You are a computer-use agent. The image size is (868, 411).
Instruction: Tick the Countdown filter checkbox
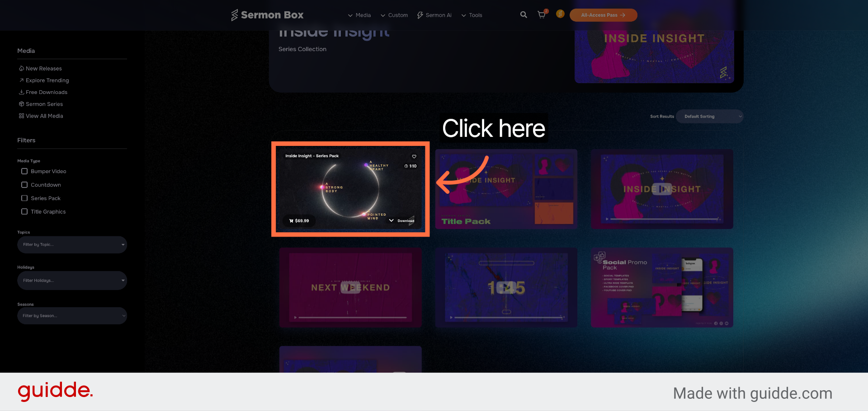[24, 185]
